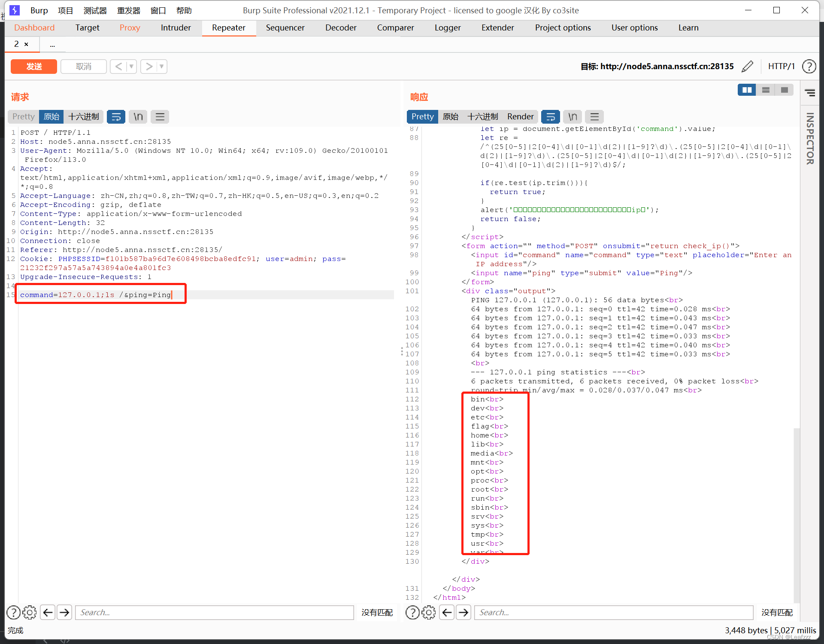The height and width of the screenshot is (644, 824).
Task: Select combined tab layout view icon
Action: coord(785,90)
